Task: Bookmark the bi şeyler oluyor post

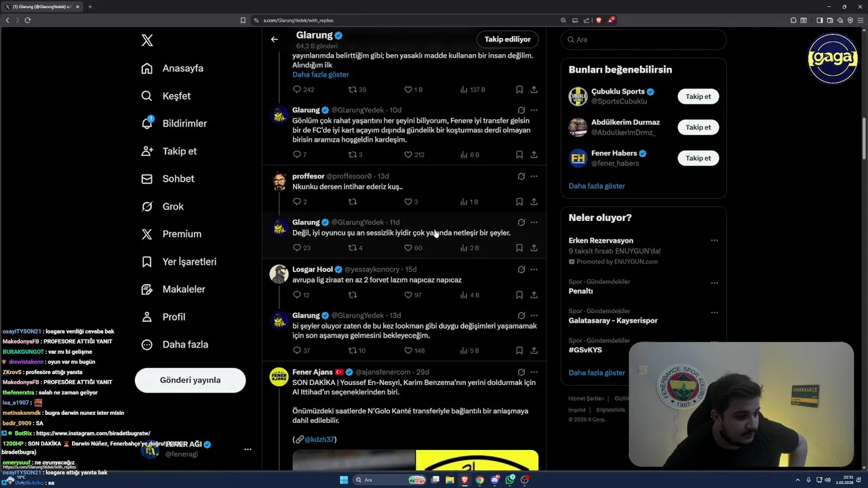Action: coord(519,350)
